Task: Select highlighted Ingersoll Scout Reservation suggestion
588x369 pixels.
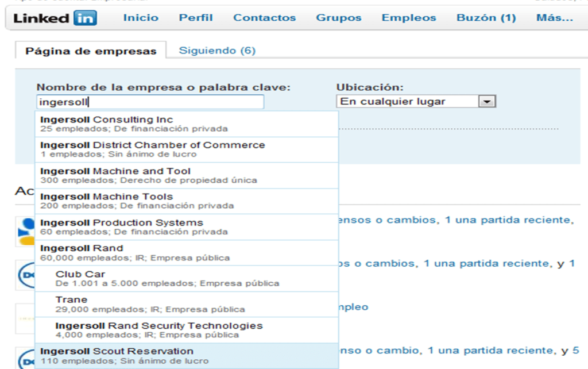Action: (187, 356)
